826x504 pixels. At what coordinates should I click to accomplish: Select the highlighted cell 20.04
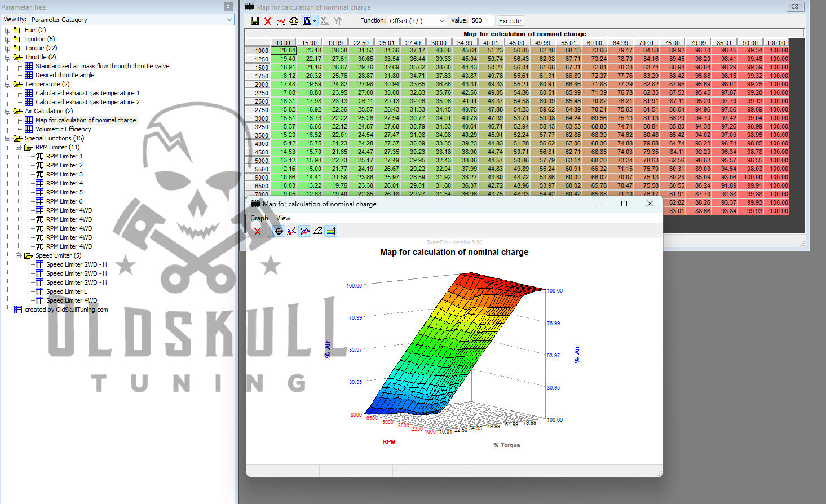(x=283, y=51)
